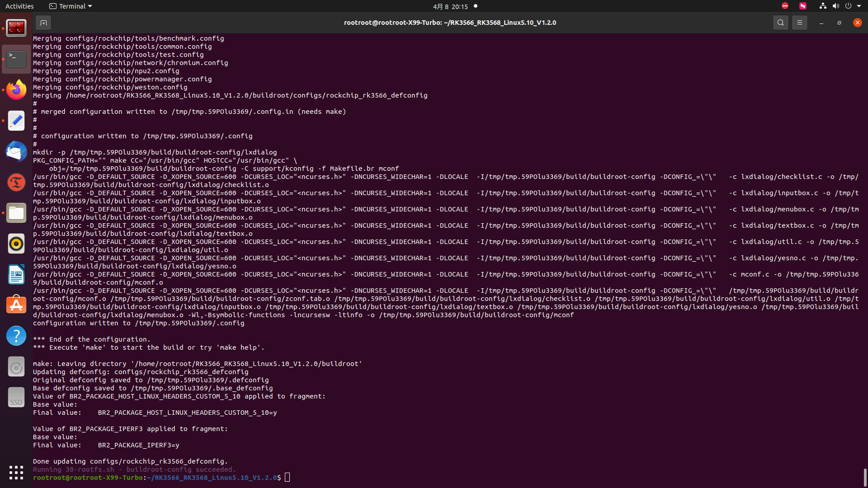The width and height of the screenshot is (868, 488).
Task: Open Thunderbird mail from the dock
Action: 16,151
